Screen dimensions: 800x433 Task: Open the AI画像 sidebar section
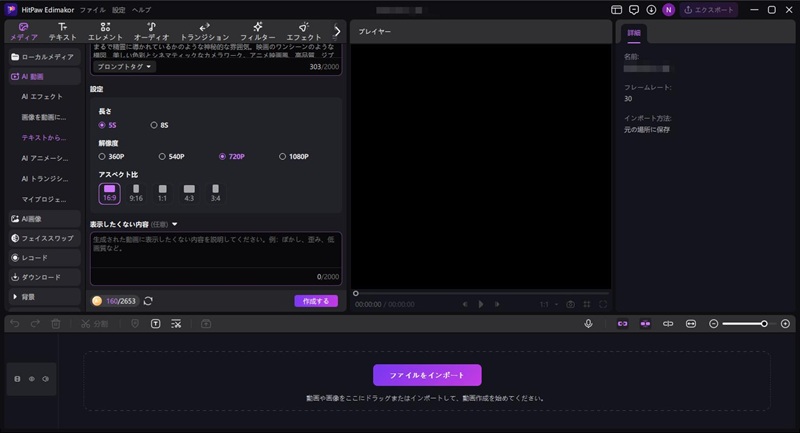coord(44,219)
